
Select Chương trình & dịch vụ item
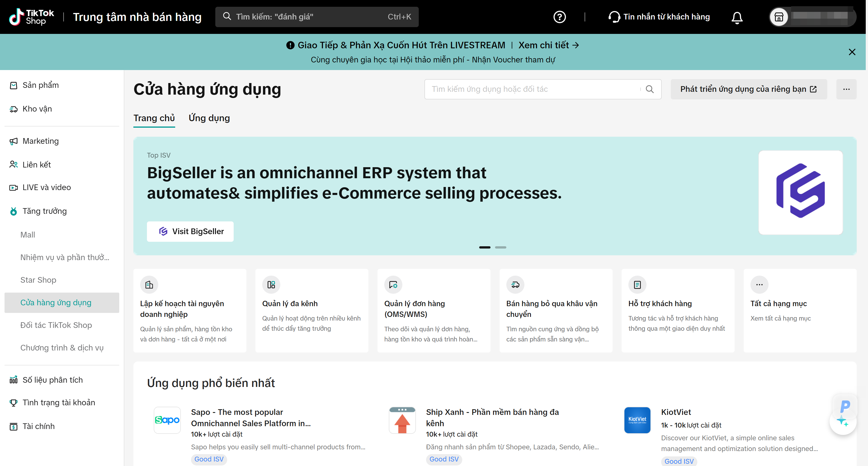pos(62,348)
